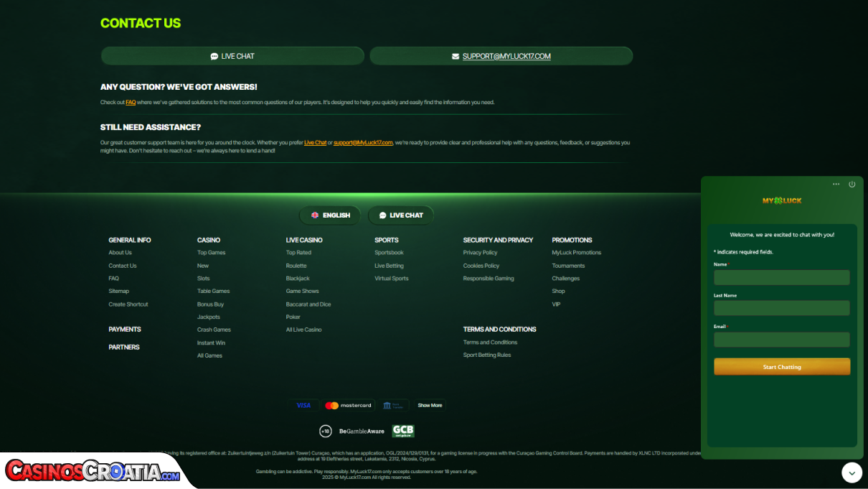Click the inline support@MyLuck17.com link

(363, 143)
